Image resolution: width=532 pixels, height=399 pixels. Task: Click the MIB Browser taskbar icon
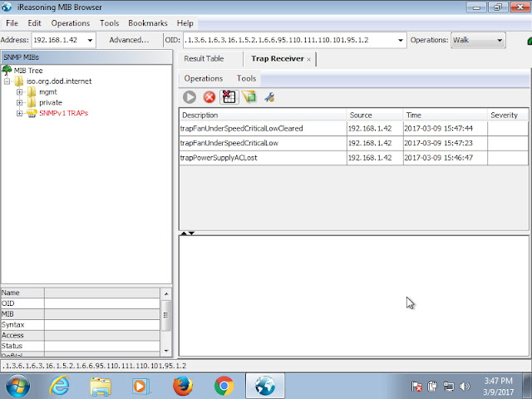click(x=265, y=386)
